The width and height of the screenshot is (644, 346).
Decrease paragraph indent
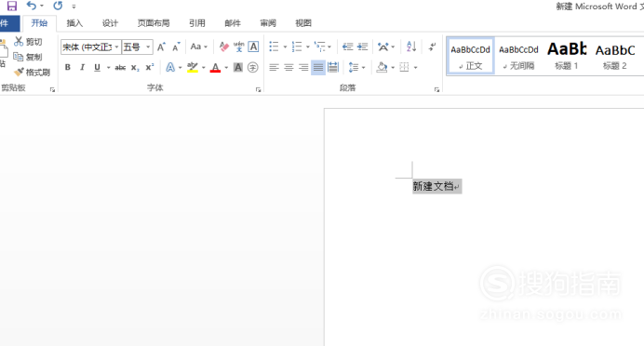(348, 47)
